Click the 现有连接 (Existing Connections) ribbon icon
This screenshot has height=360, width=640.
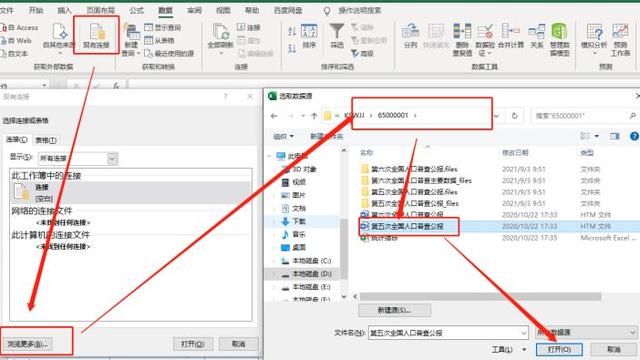tap(97, 36)
